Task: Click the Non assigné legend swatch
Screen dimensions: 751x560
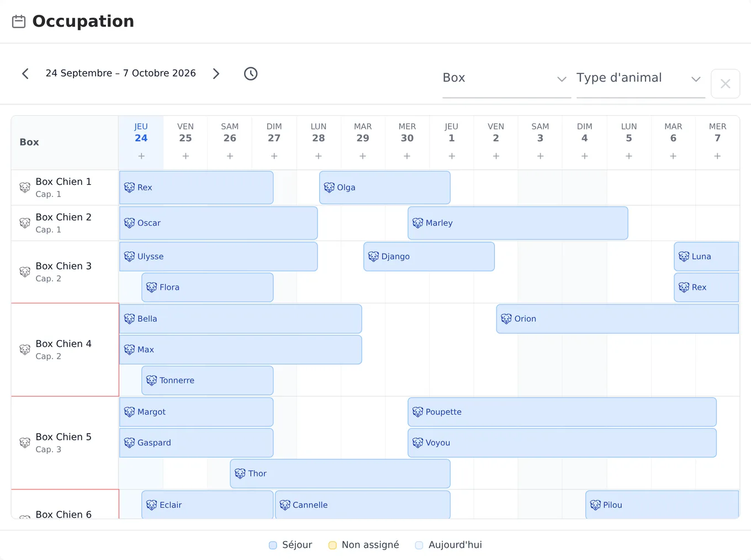Action: [x=332, y=545]
